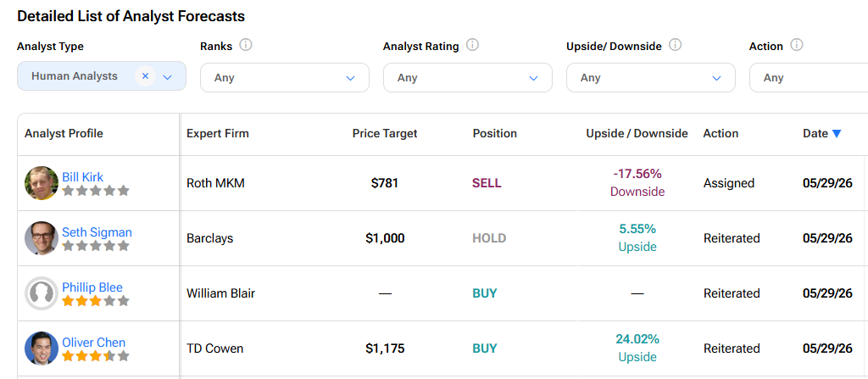Open Bill Kirk's analyst profile link

tap(82, 176)
